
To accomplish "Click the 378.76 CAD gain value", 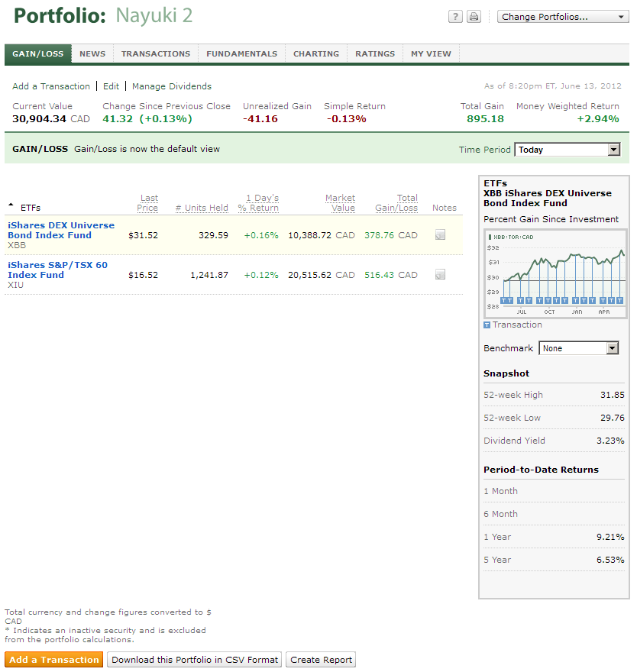I will pyautogui.click(x=391, y=235).
